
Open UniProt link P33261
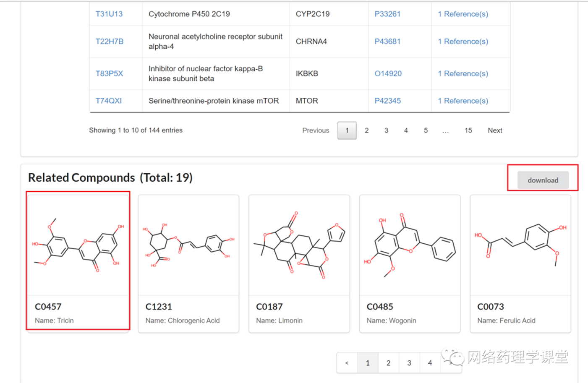387,14
